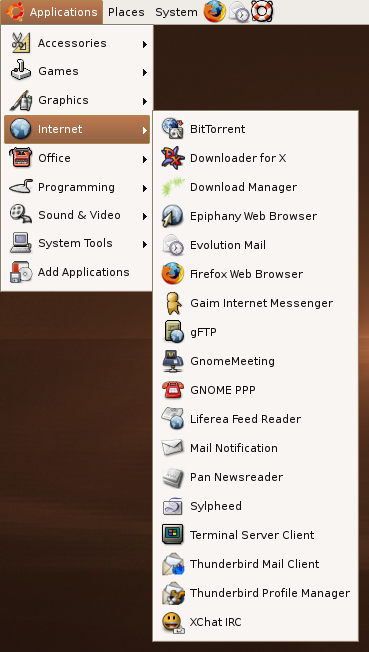Open the System menu
Screen dimensions: 369x652
point(176,12)
